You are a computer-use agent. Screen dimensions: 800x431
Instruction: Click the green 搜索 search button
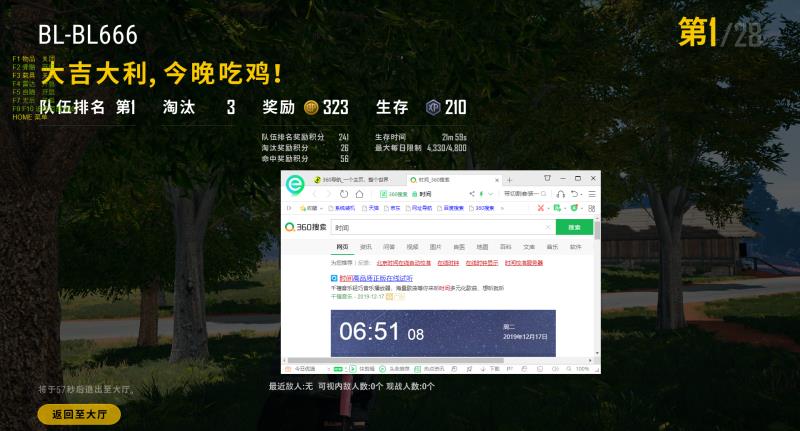coord(574,227)
